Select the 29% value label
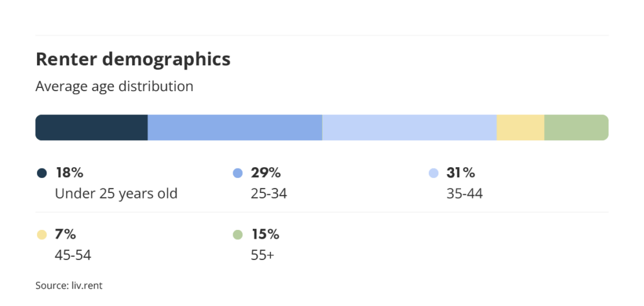The image size is (644, 306). click(265, 173)
